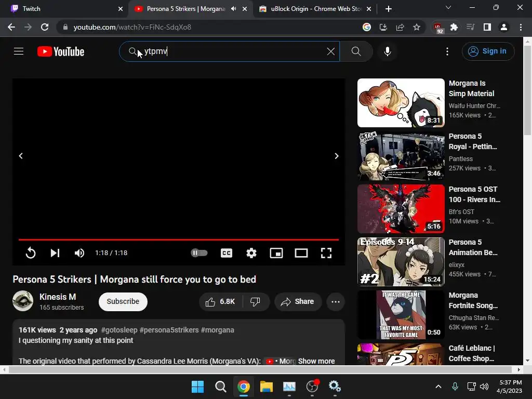Reload the page

tap(45, 27)
